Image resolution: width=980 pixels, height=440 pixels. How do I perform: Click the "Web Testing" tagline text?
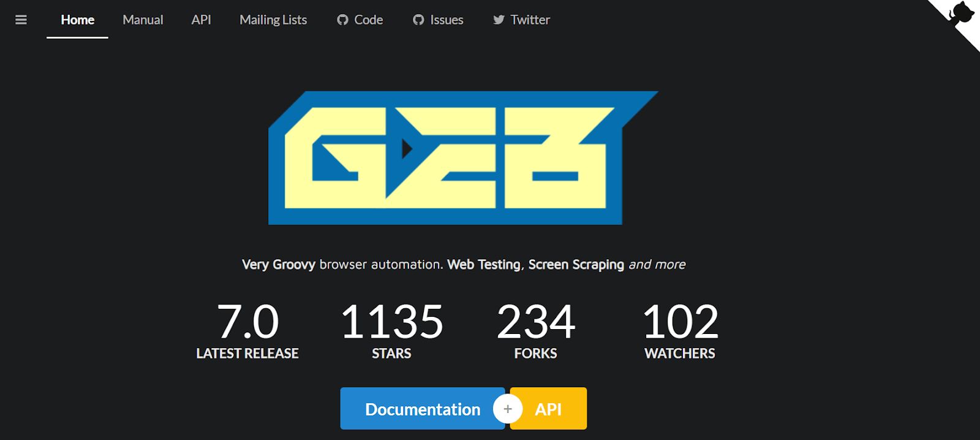484,264
